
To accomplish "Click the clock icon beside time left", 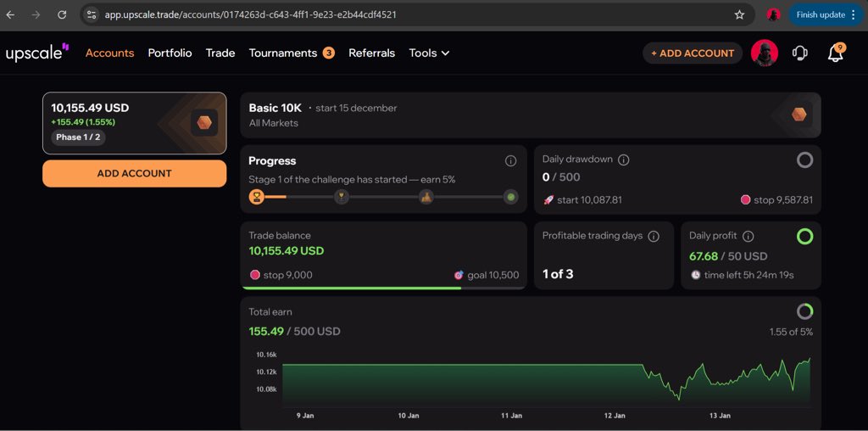I will (x=695, y=275).
